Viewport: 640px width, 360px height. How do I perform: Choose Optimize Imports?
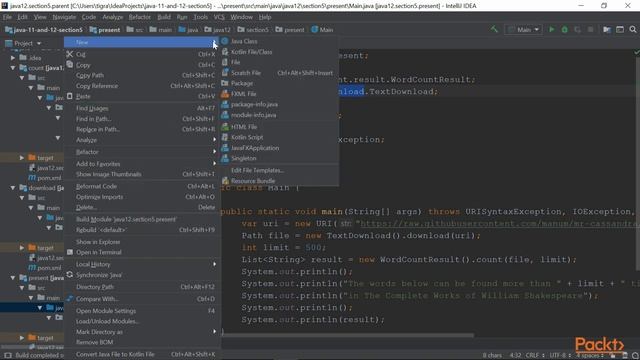point(142,197)
